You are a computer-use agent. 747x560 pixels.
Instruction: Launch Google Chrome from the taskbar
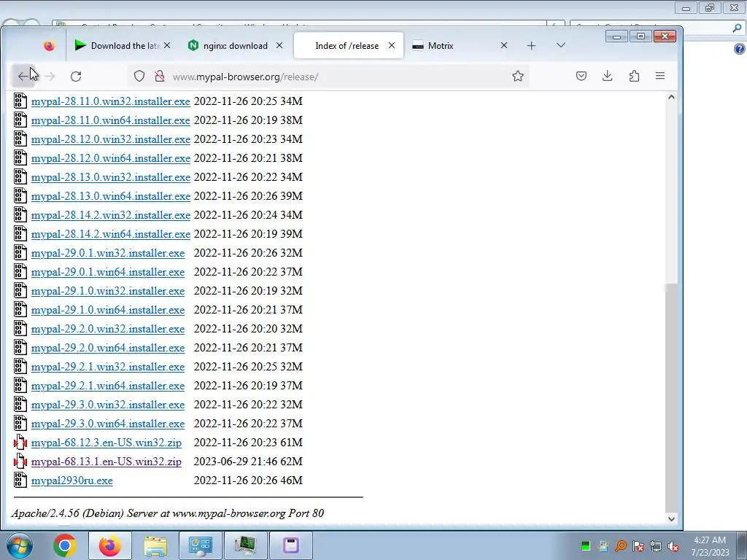tap(65, 545)
